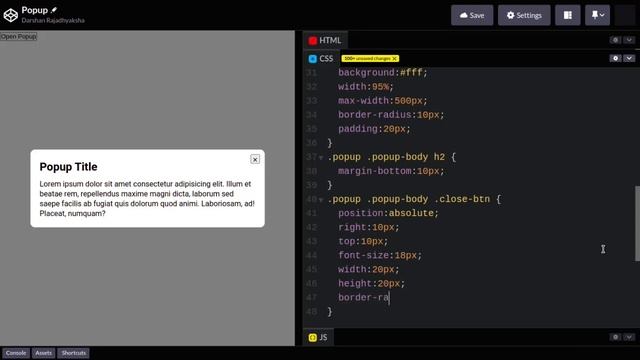The width and height of the screenshot is (640, 360).
Task: Open the pen Settings button
Action: (524, 15)
